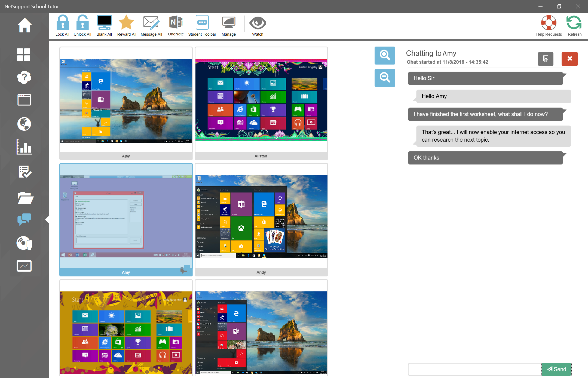Viewport: 588px width, 378px height.
Task: Launch the OneNote toolbar icon
Action: pos(176,22)
